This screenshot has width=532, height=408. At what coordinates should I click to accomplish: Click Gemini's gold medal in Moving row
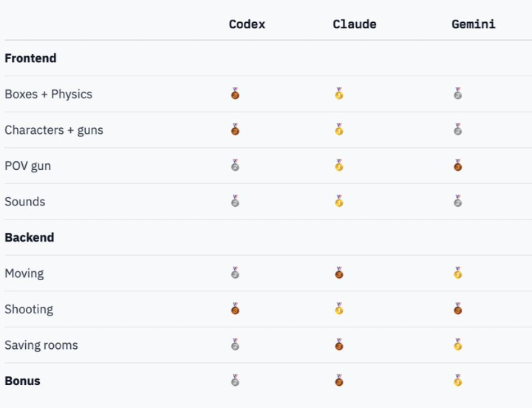[458, 273]
